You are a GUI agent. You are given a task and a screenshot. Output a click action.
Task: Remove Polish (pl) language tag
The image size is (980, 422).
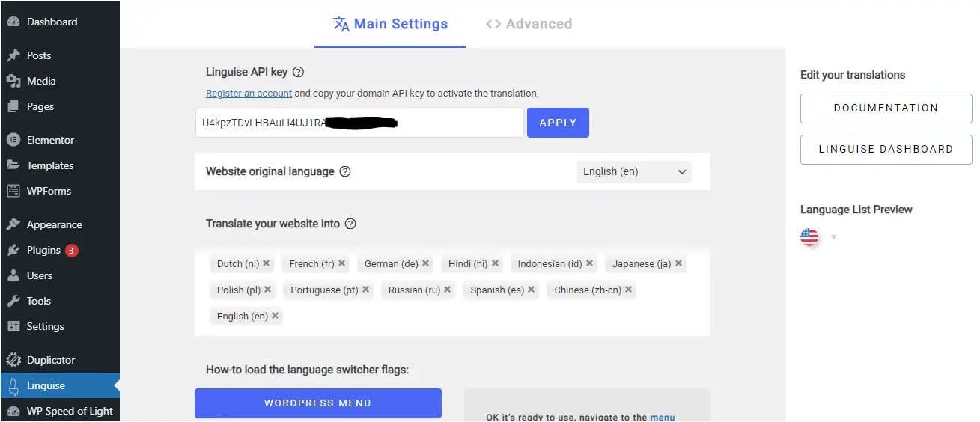(x=267, y=290)
